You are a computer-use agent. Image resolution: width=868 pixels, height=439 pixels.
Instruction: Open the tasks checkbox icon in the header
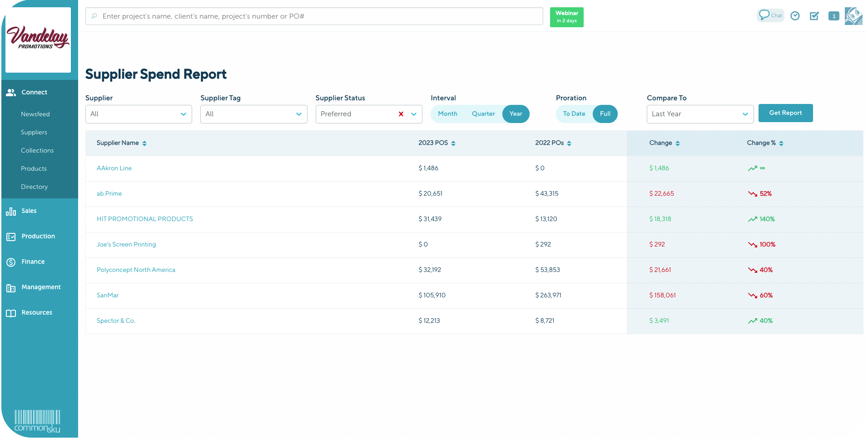(x=814, y=16)
